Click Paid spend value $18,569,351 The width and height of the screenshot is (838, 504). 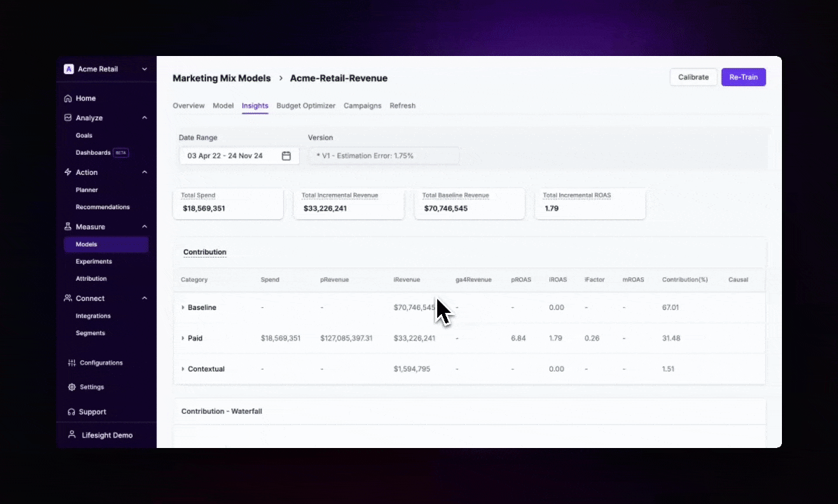coord(280,339)
